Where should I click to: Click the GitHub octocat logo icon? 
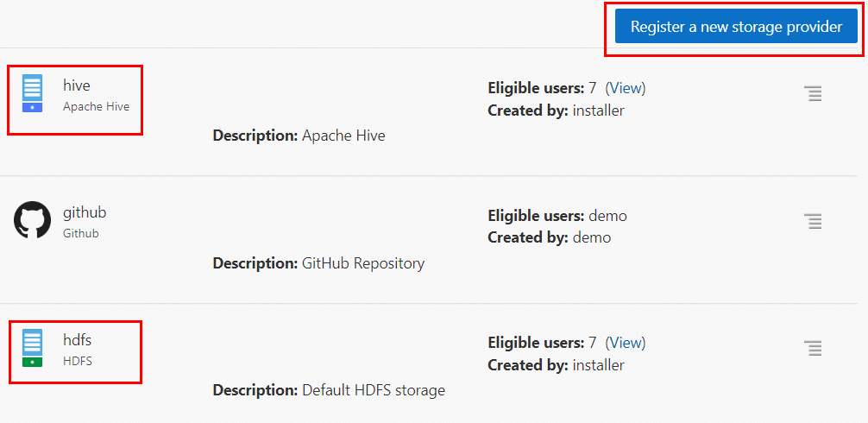click(x=32, y=220)
